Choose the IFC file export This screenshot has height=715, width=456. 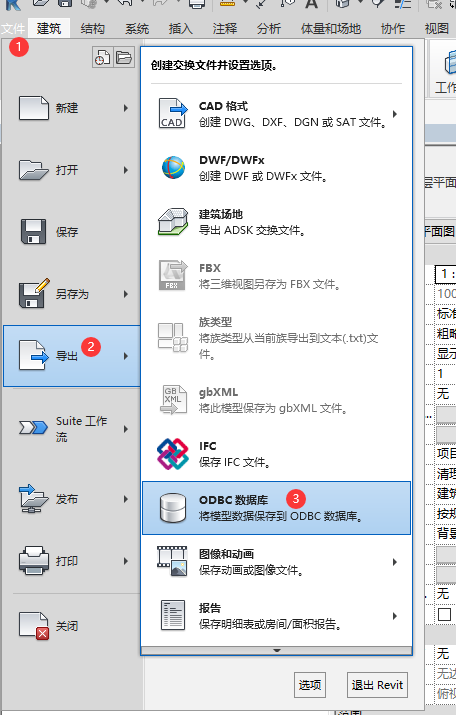coord(276,454)
